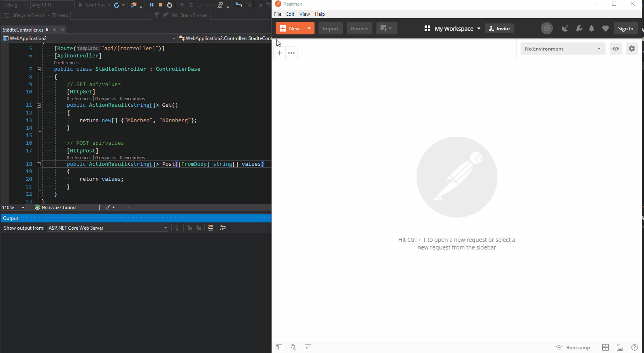The width and height of the screenshot is (644, 353).
Task: Open the WebApplication2 project dropdown
Action: 89,38
